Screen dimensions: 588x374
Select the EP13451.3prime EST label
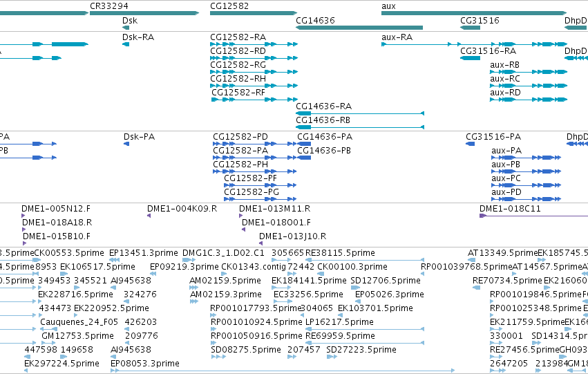(x=143, y=253)
